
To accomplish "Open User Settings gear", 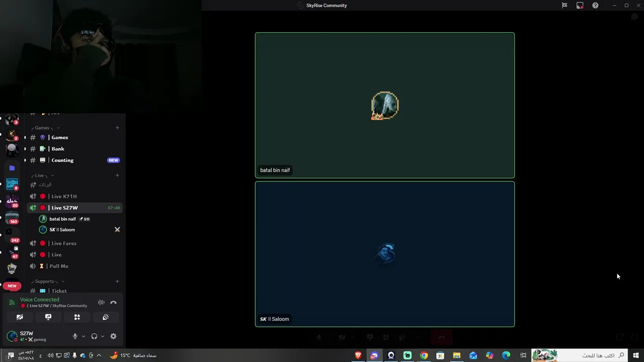I will (x=113, y=336).
